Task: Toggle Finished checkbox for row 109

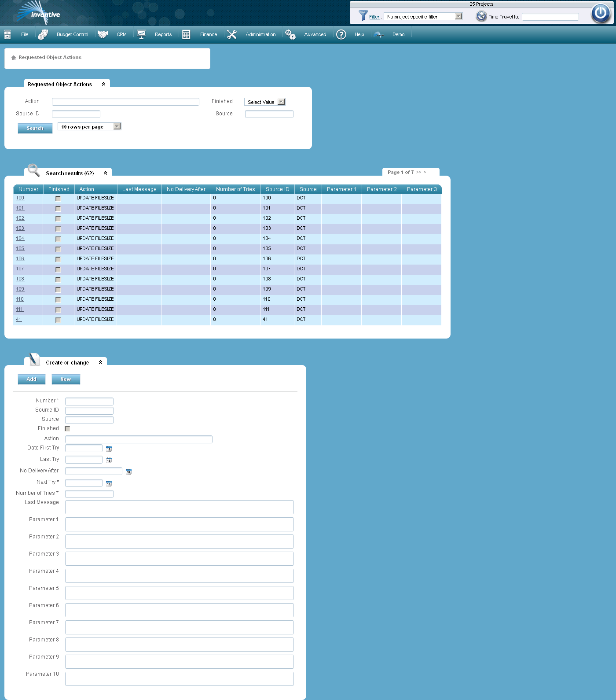Action: click(58, 290)
